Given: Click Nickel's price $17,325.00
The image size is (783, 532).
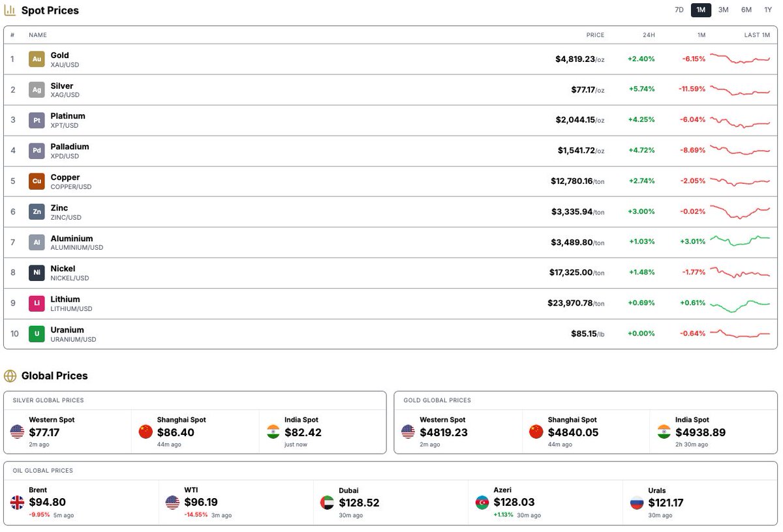Looking at the screenshot, I should (571, 273).
